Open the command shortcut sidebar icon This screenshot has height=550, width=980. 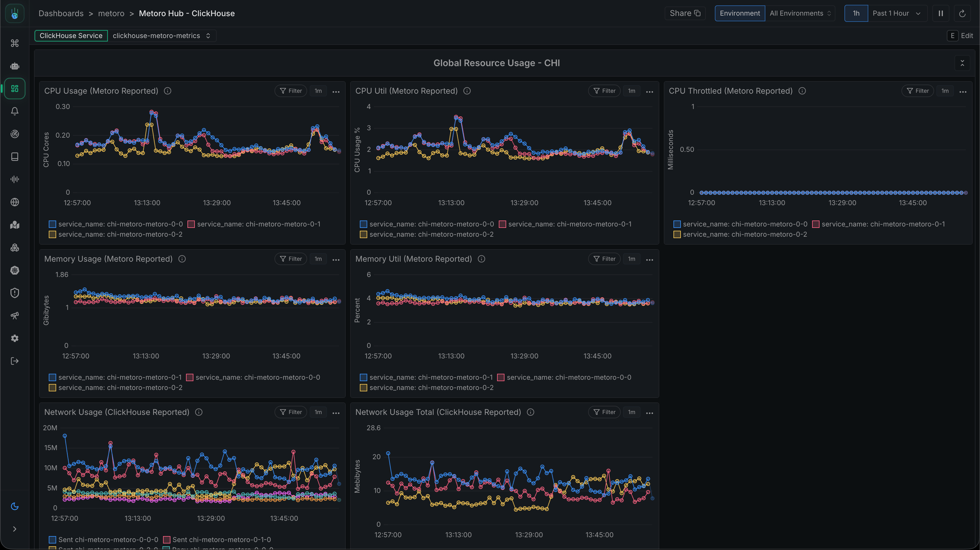coord(15,43)
